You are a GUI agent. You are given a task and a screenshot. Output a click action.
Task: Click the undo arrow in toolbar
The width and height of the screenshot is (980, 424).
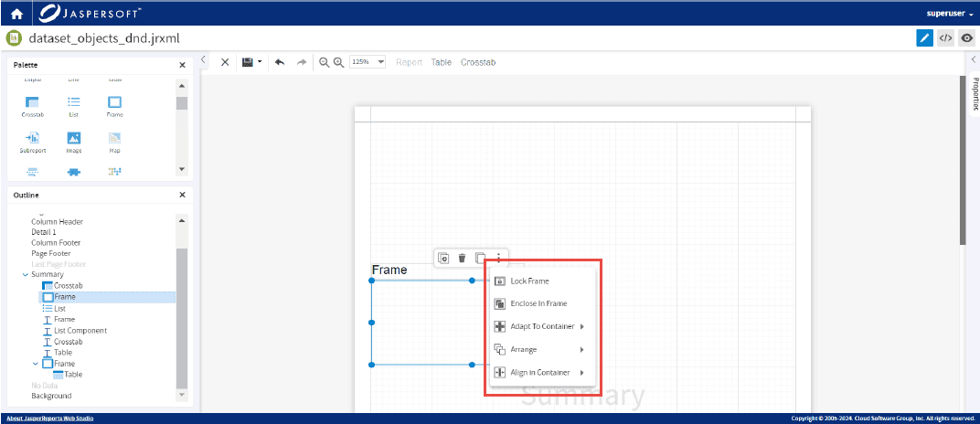(x=280, y=62)
